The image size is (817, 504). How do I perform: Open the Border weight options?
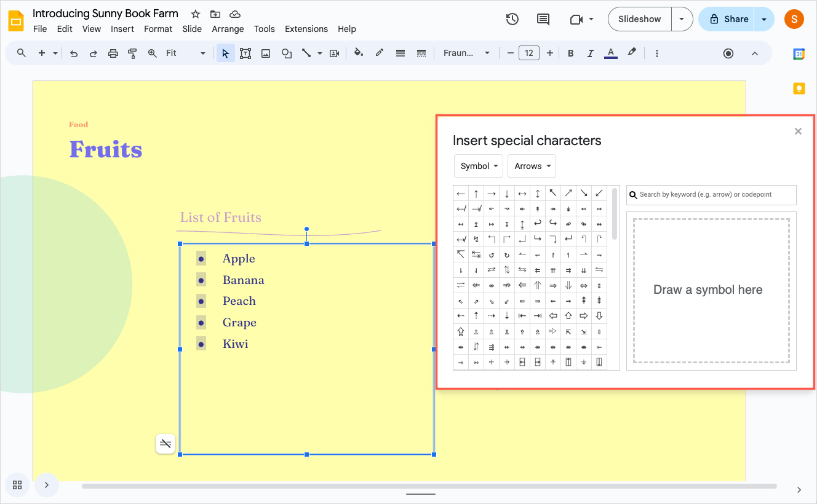(401, 53)
